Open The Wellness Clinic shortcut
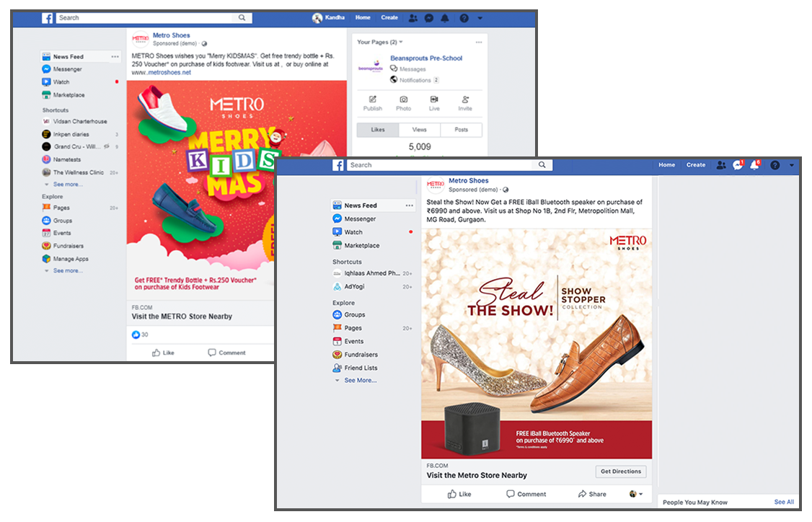The height and width of the screenshot is (522, 812). pyautogui.click(x=73, y=172)
